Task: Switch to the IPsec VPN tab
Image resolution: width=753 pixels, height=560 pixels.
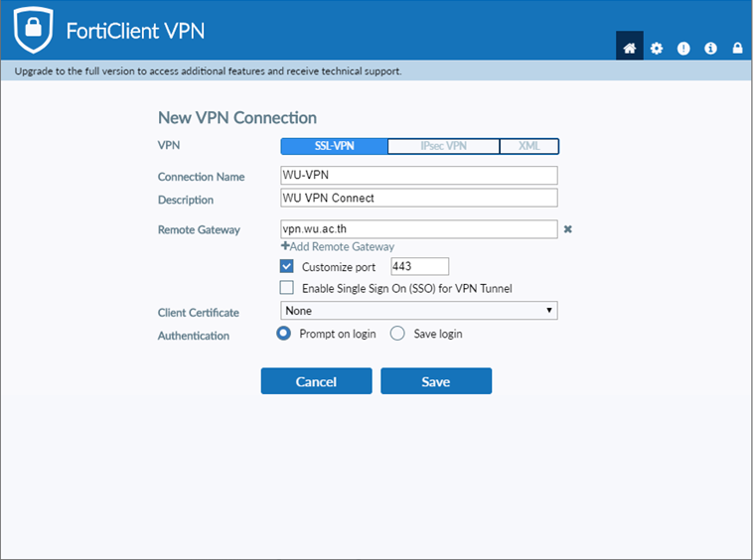Action: 441,146
